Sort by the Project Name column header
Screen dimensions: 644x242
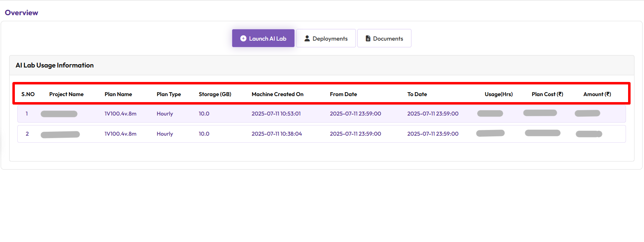click(x=66, y=94)
